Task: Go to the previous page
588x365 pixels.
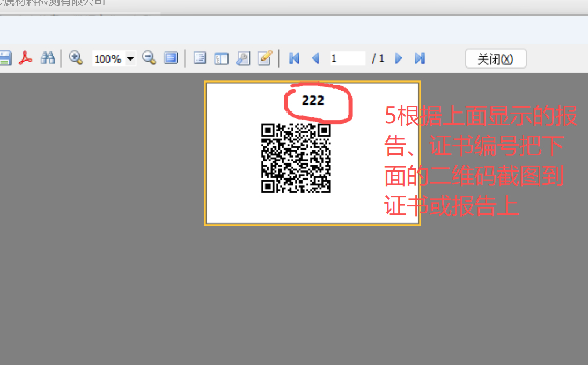Action: (x=315, y=58)
